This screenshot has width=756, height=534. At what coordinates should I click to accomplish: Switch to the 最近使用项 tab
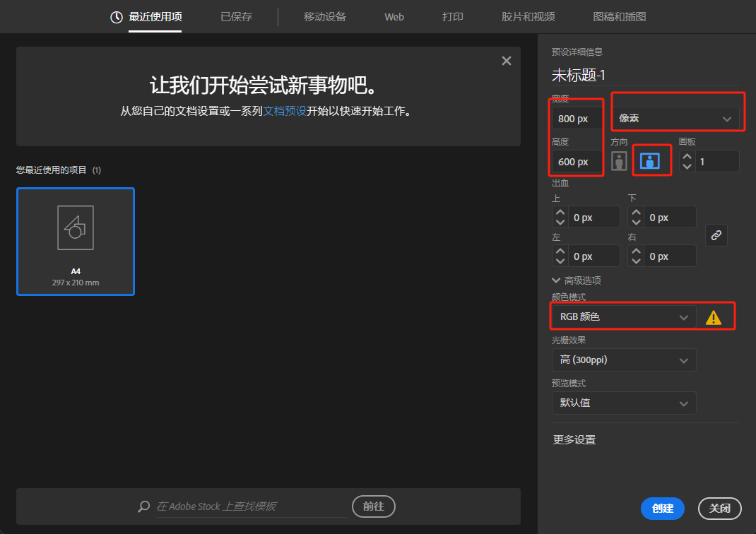155,17
